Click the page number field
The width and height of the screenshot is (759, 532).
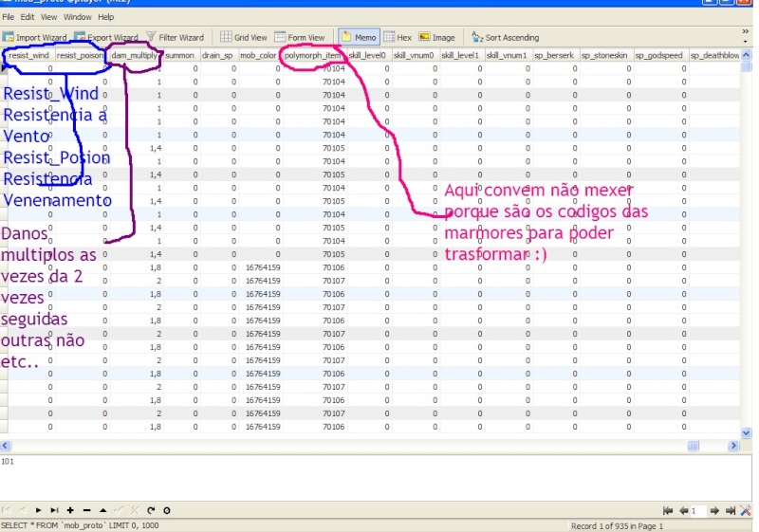(x=699, y=511)
